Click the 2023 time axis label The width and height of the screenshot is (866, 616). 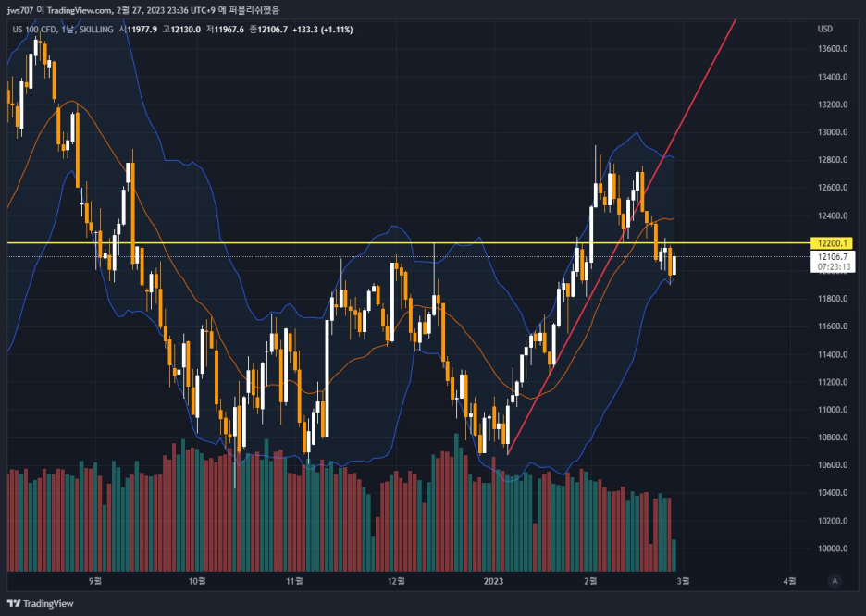pyautogui.click(x=493, y=581)
